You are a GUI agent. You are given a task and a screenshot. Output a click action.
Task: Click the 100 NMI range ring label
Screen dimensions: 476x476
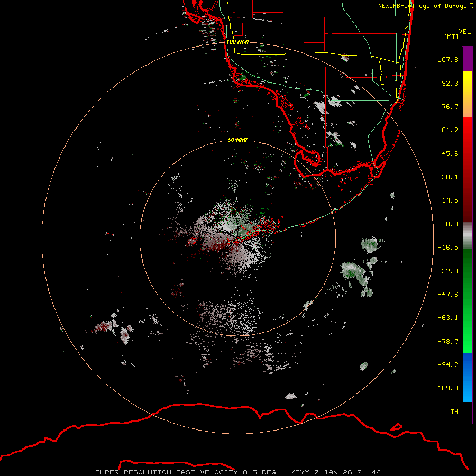point(237,42)
